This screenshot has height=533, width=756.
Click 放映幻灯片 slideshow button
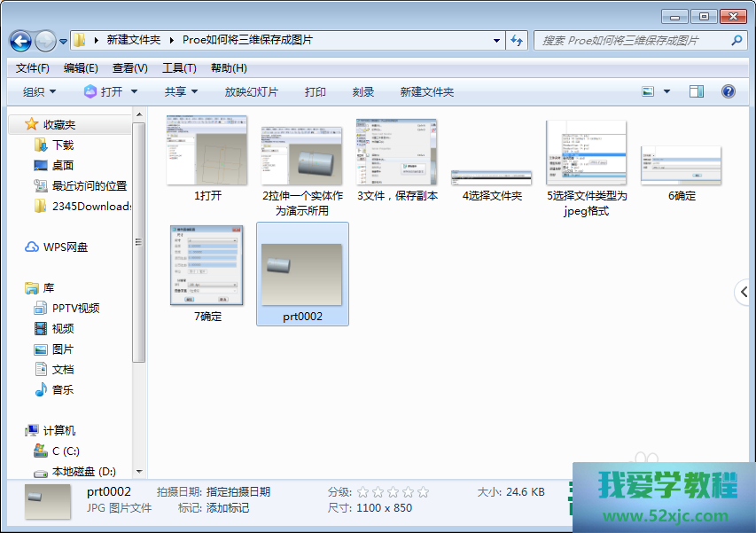[251, 91]
